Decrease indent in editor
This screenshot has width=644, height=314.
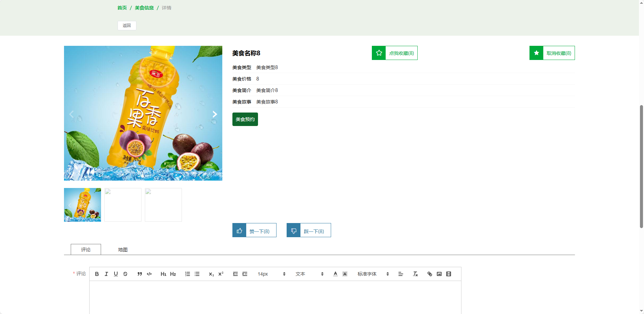(235, 274)
